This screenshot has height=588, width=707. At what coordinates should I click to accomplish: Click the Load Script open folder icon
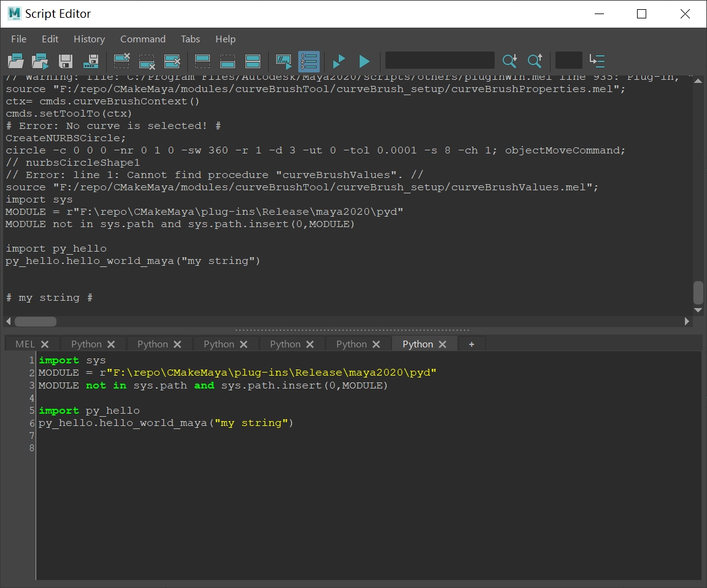click(15, 61)
